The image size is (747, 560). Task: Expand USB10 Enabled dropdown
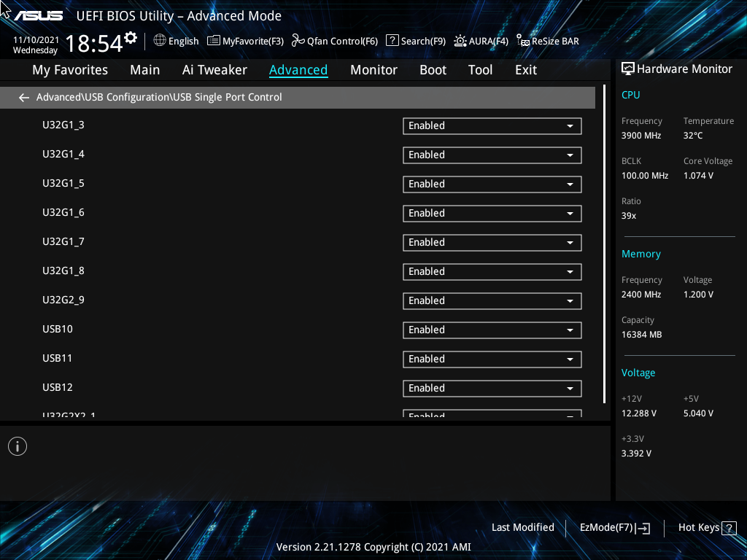492,330
